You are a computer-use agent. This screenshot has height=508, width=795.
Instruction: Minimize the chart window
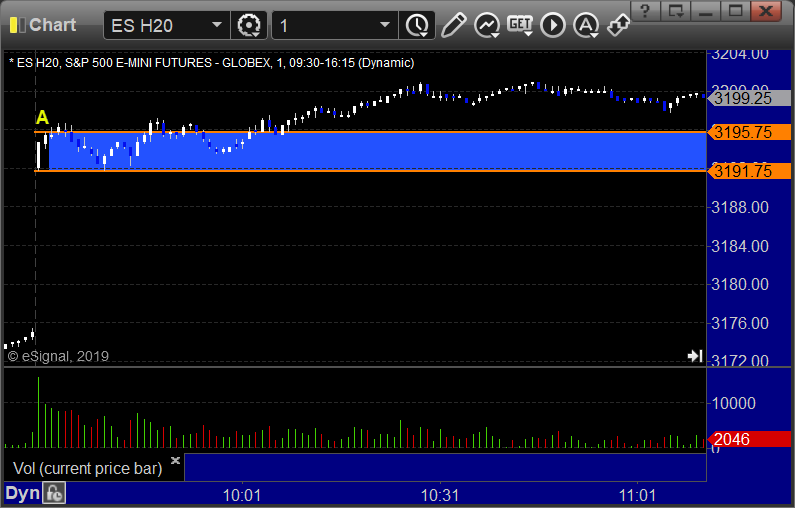pos(706,11)
